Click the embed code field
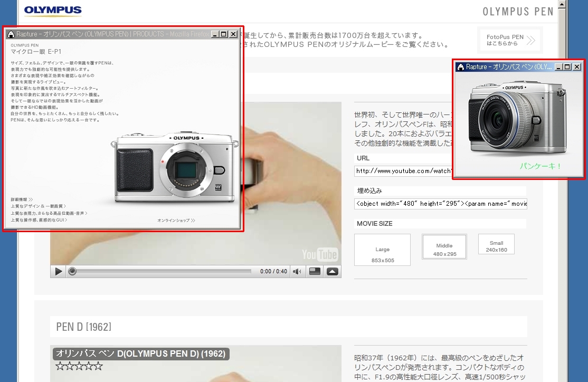This screenshot has height=382, width=588. click(x=441, y=204)
